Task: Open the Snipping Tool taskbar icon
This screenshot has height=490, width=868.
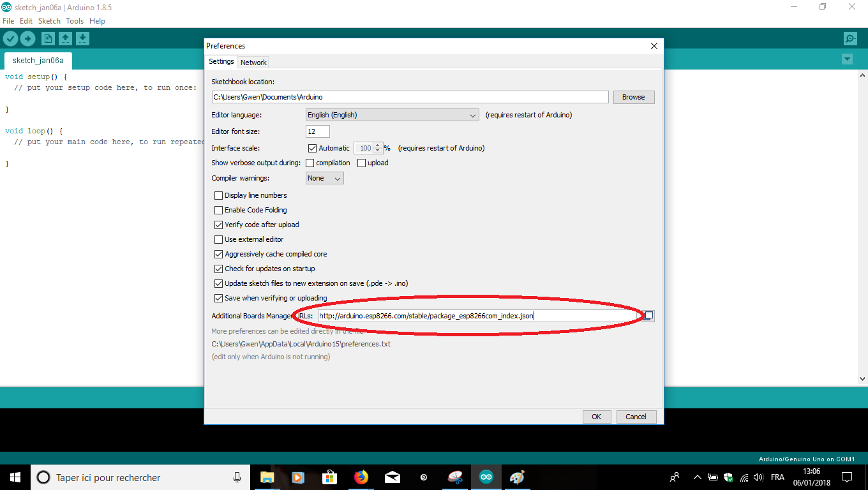Action: click(x=455, y=477)
